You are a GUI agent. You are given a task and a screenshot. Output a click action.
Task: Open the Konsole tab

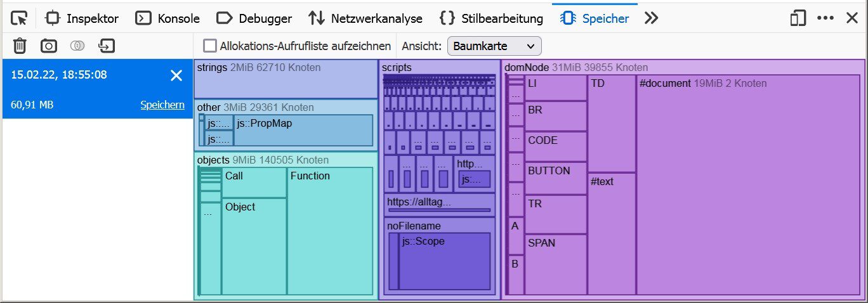click(169, 18)
